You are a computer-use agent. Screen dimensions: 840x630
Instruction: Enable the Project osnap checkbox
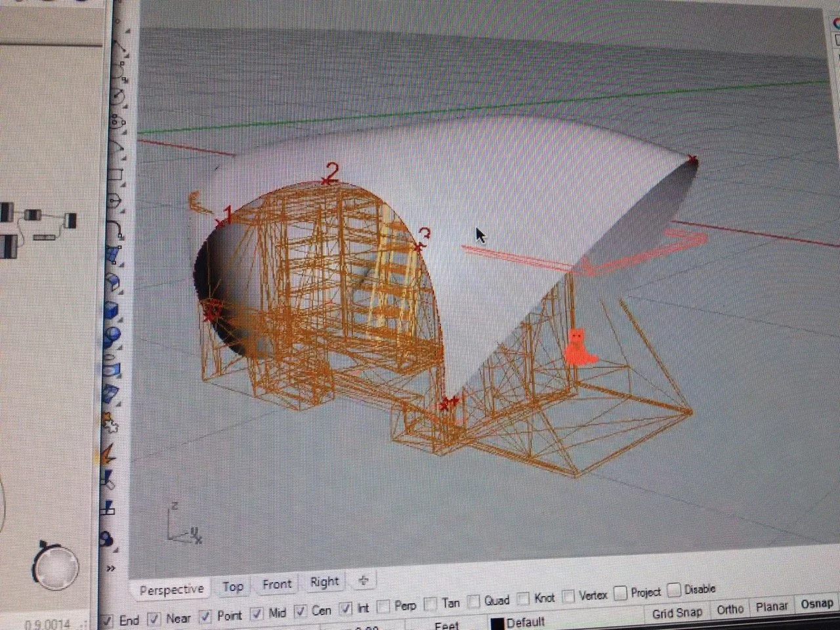tap(620, 593)
